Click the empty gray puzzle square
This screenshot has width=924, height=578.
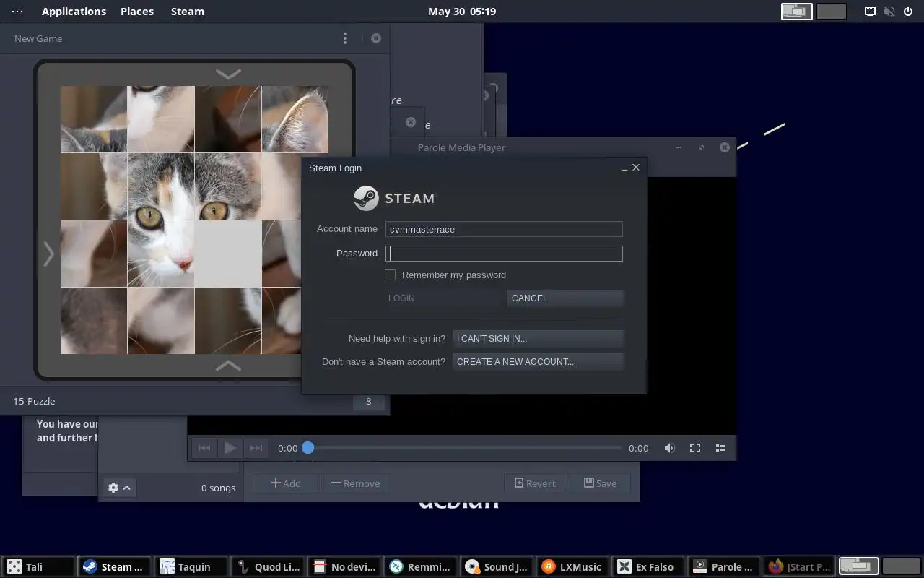pos(228,254)
